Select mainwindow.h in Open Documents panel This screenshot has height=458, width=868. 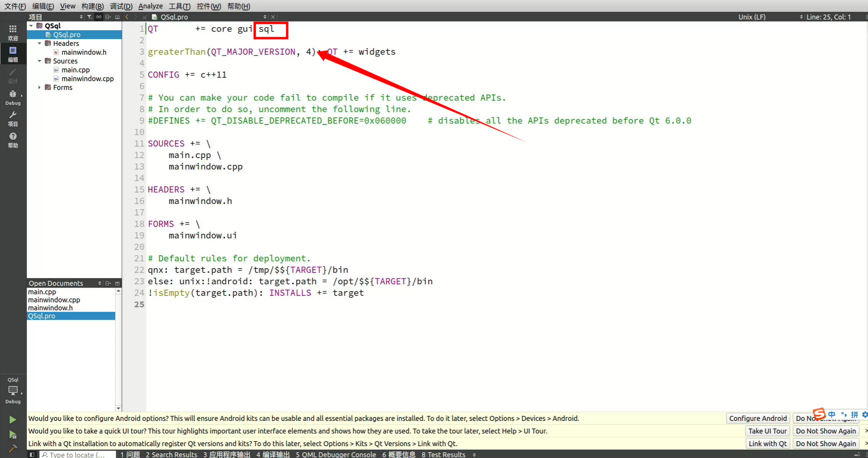coord(50,308)
